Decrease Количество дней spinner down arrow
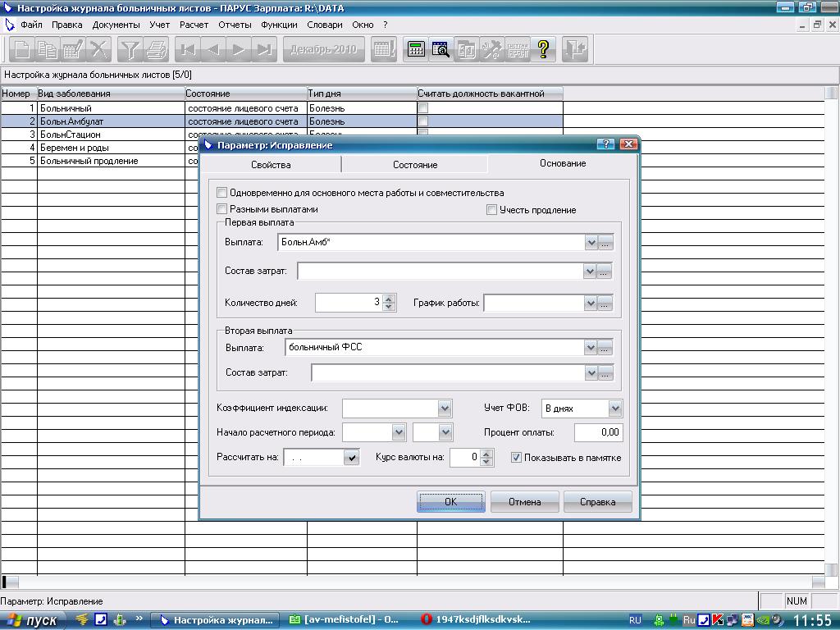 coord(389,307)
